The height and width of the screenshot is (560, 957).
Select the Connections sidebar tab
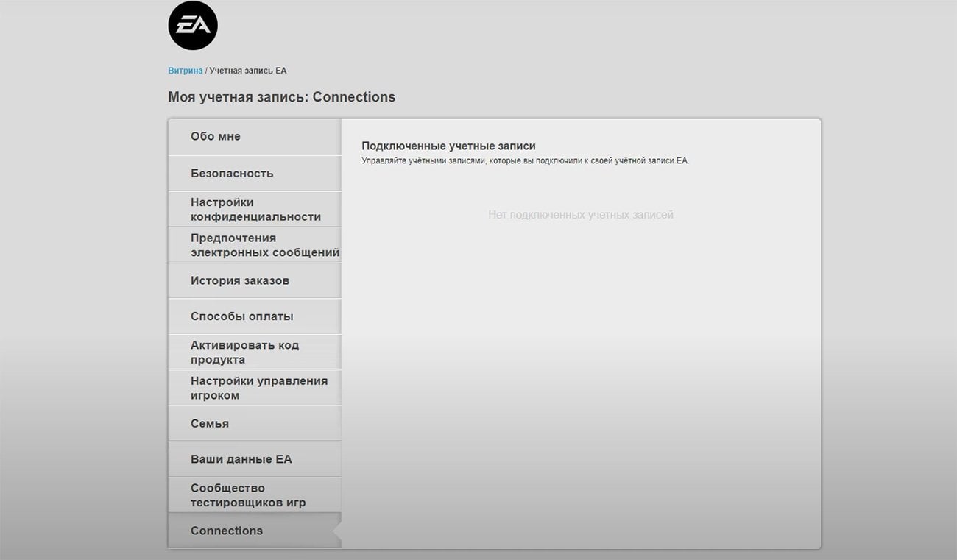tap(255, 531)
